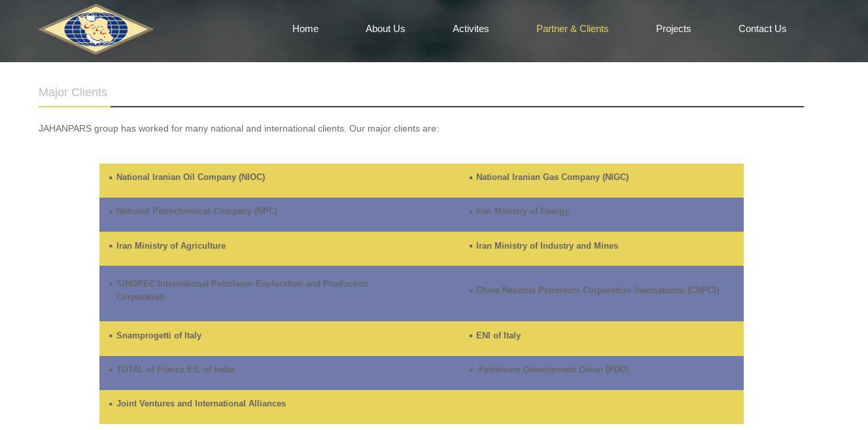
Task: Click TOTAL of France EIL of India
Action: [175, 370]
